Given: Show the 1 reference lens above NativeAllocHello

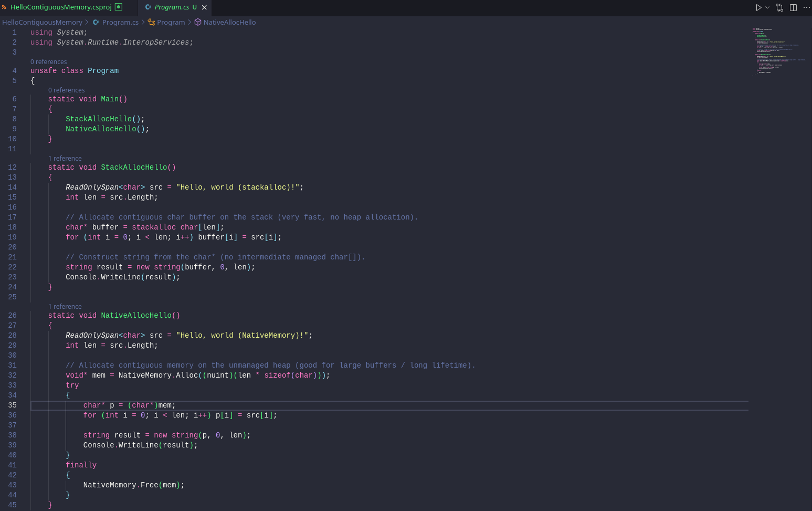Looking at the screenshot, I should [x=65, y=307].
